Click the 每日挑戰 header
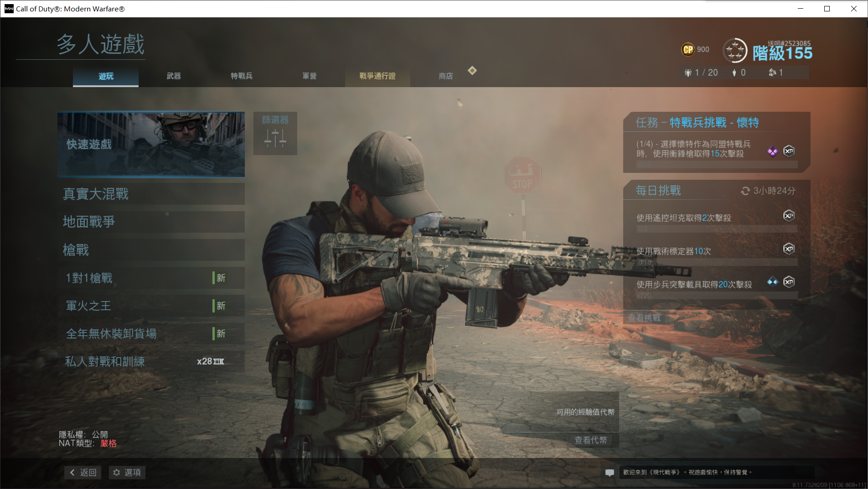868x489 pixels. [x=658, y=191]
